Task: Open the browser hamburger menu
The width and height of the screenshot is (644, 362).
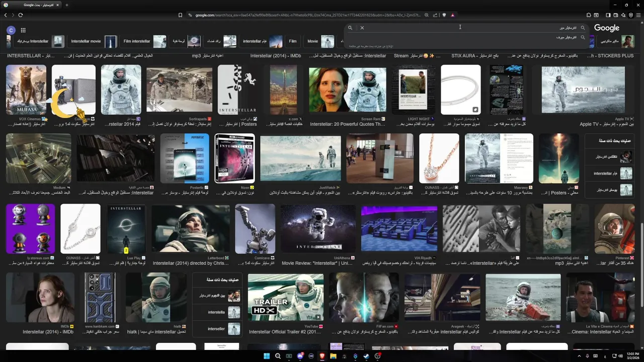Action: [638, 15]
